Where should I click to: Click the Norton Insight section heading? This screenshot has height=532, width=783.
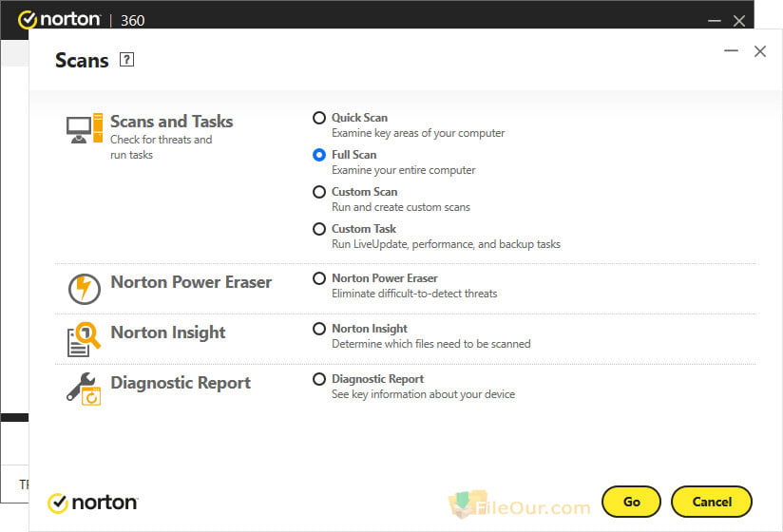[168, 332]
